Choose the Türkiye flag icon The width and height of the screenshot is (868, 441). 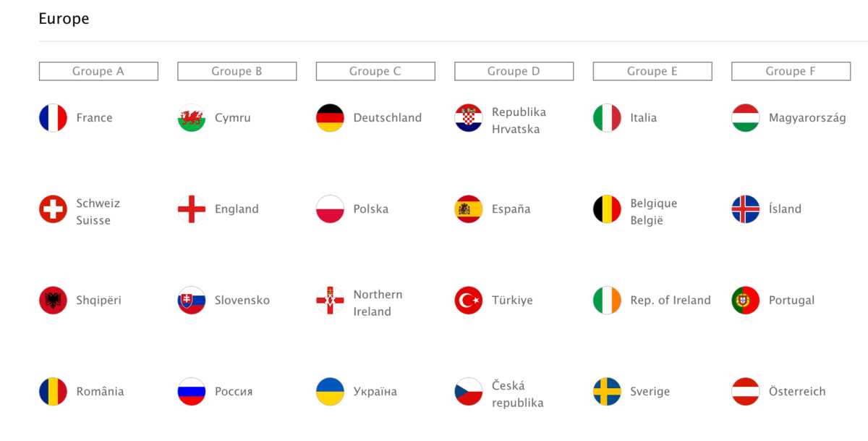(469, 301)
